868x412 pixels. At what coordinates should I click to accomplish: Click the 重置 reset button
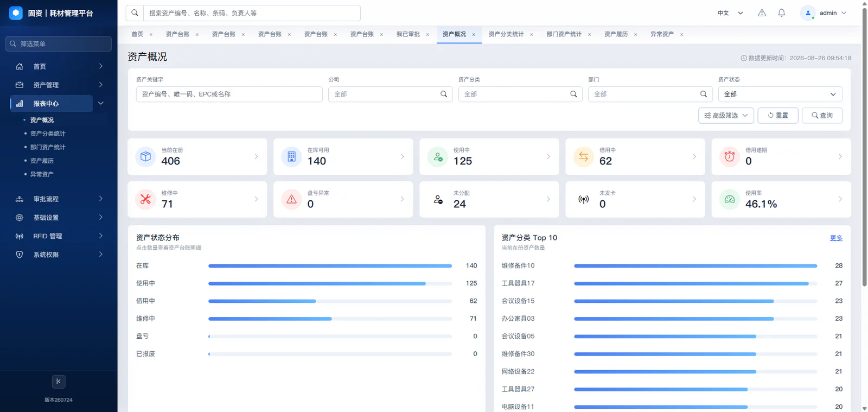[778, 115]
